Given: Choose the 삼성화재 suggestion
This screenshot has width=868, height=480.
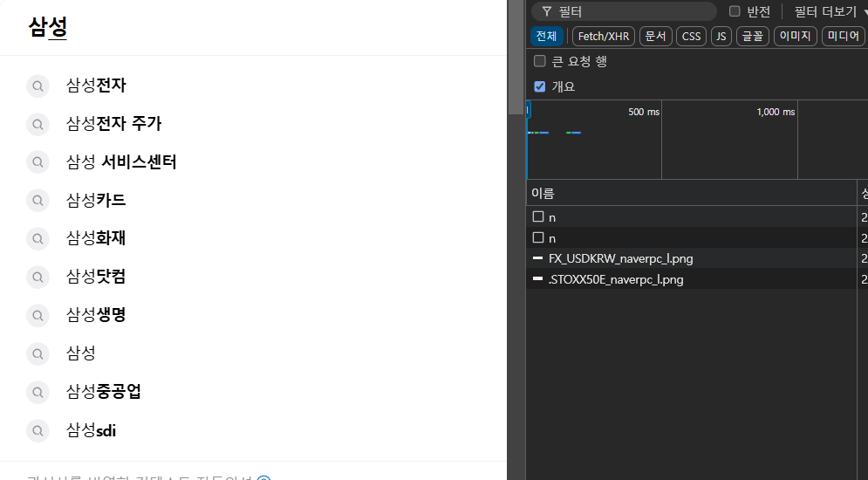Looking at the screenshot, I should (x=96, y=238).
